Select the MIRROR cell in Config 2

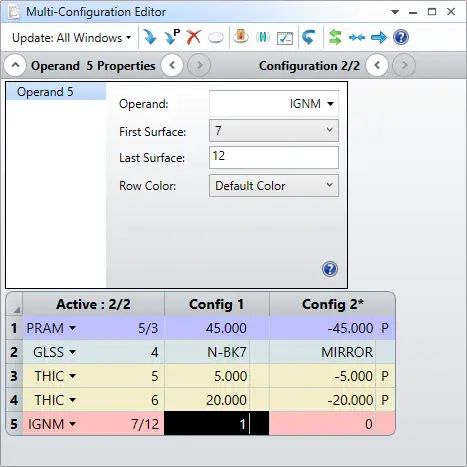pyautogui.click(x=323, y=352)
